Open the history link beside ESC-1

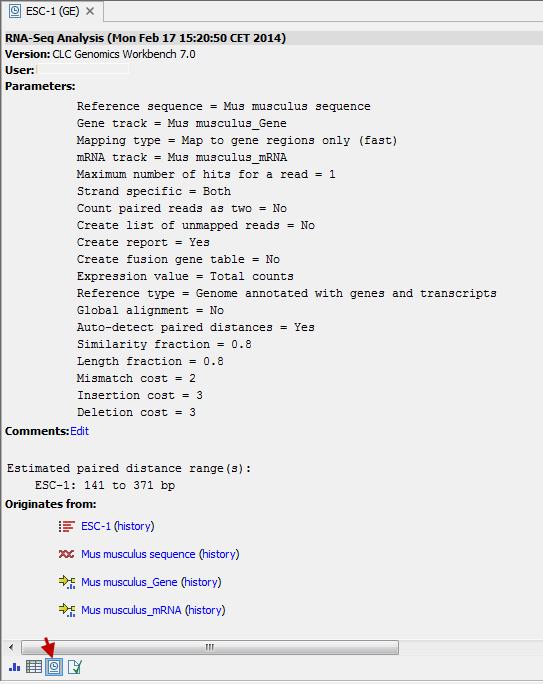pyautogui.click(x=134, y=526)
